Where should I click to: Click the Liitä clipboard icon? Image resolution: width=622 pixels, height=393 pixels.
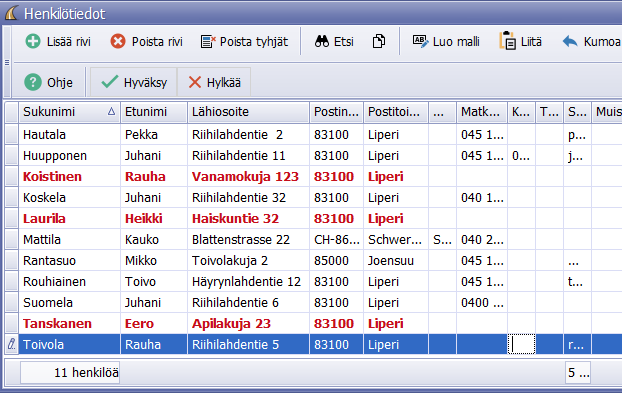[507, 40]
